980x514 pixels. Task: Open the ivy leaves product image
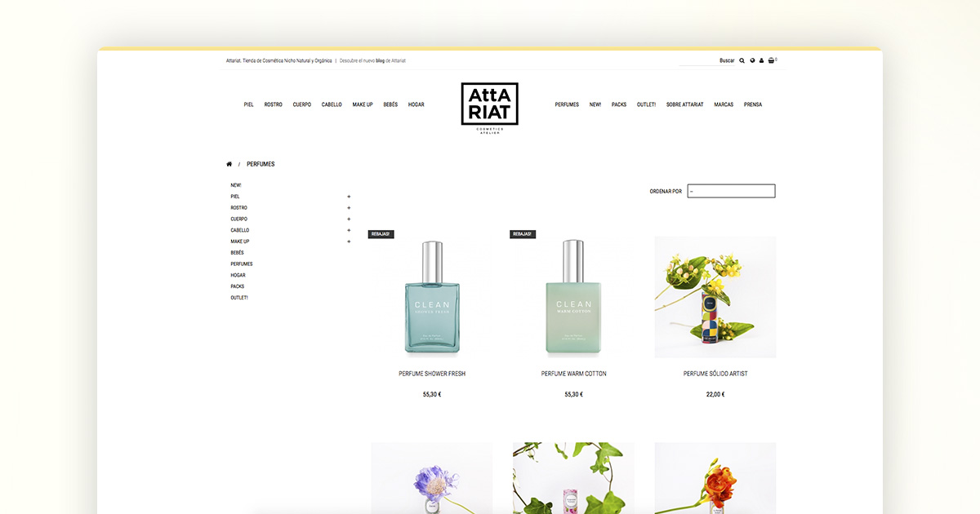573,478
